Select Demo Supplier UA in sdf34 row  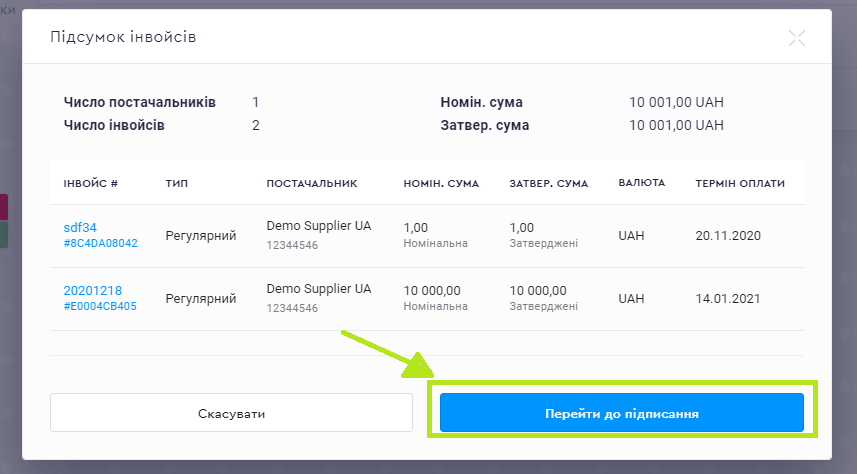[x=318, y=226]
